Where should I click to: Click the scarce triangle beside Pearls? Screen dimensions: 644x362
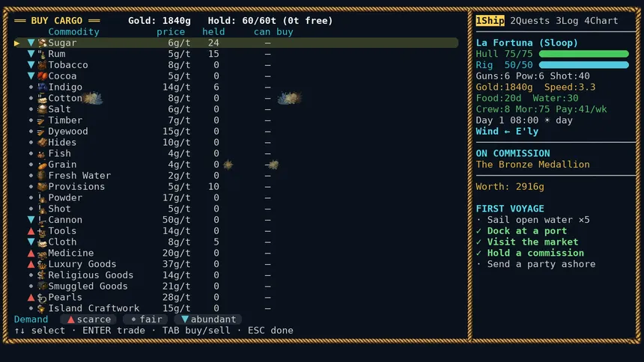click(x=31, y=298)
